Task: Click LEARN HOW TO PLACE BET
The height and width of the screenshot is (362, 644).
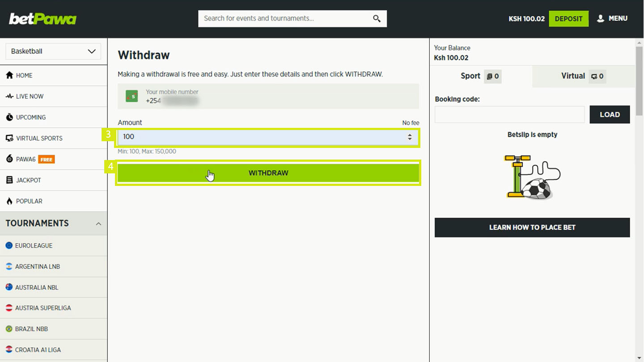Action: coord(532,227)
